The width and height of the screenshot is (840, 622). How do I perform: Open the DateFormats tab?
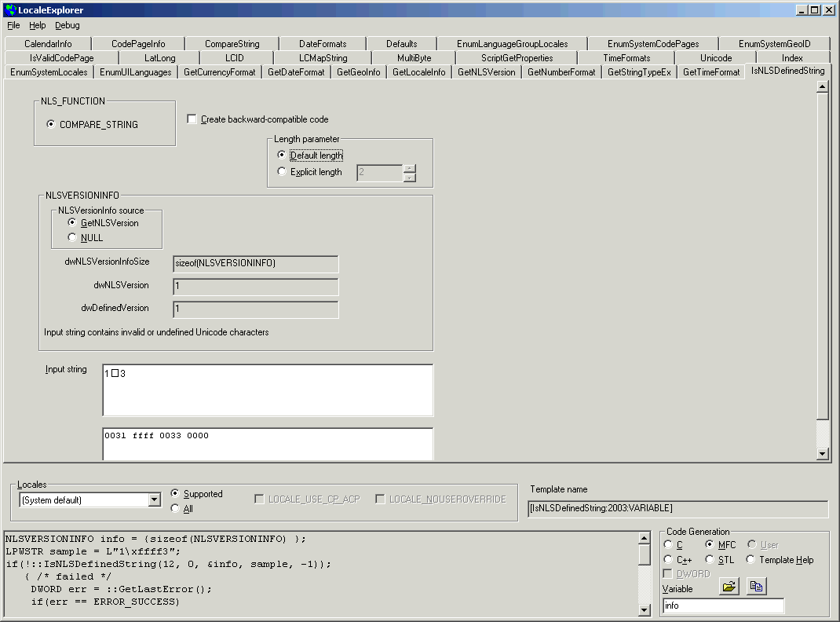tap(323, 44)
